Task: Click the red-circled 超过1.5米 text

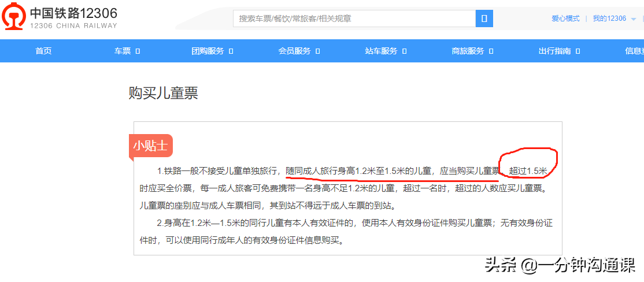Action: 528,171
